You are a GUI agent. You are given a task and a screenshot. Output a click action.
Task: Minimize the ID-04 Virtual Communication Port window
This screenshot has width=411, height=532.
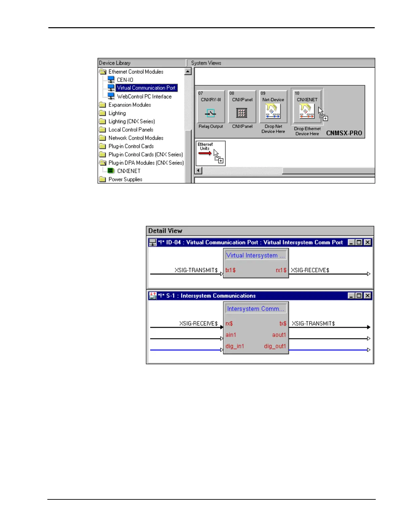tap(351, 242)
